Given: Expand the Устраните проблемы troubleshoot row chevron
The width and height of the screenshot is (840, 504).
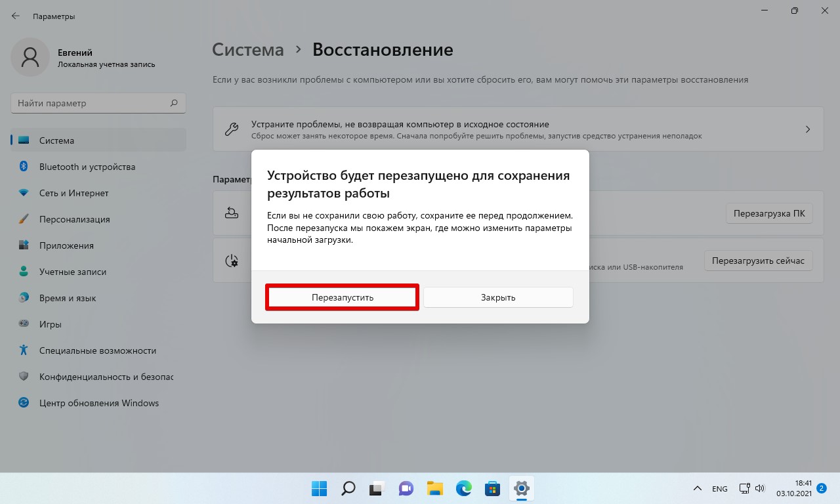Looking at the screenshot, I should point(808,129).
